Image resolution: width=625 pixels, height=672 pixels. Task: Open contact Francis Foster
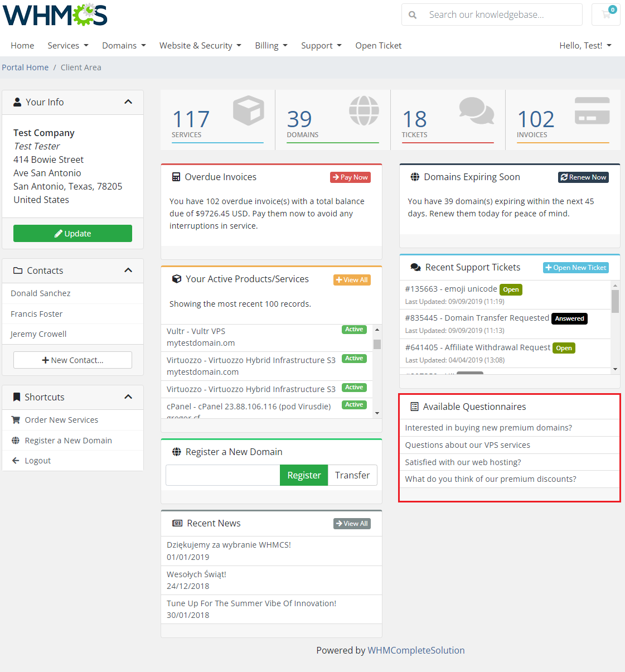tap(72, 314)
